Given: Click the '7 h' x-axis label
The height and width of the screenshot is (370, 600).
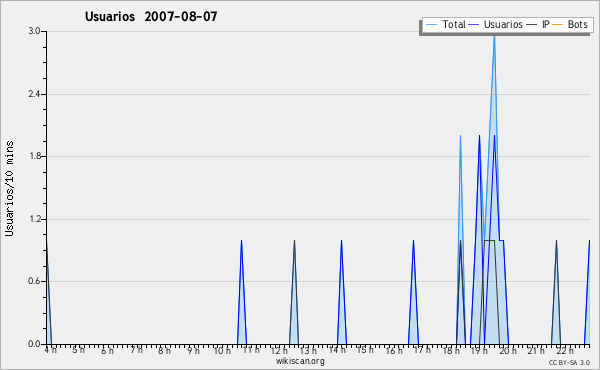Looking at the screenshot, I should coord(136,350).
